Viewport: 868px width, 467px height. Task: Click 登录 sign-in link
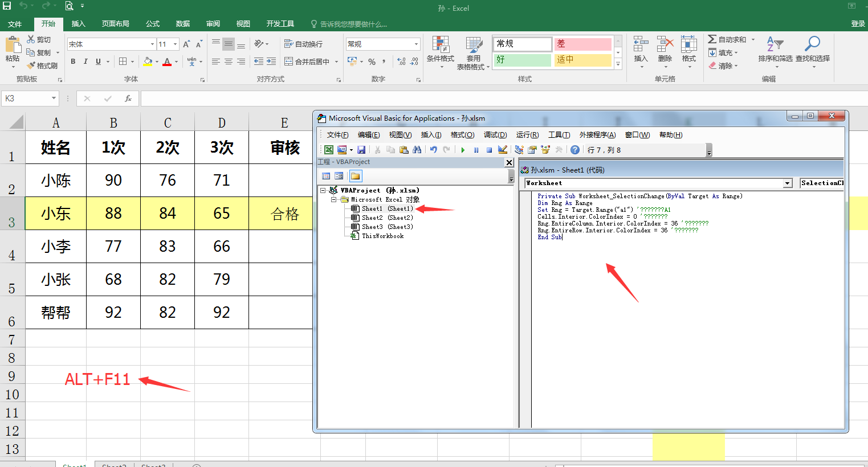coord(858,24)
